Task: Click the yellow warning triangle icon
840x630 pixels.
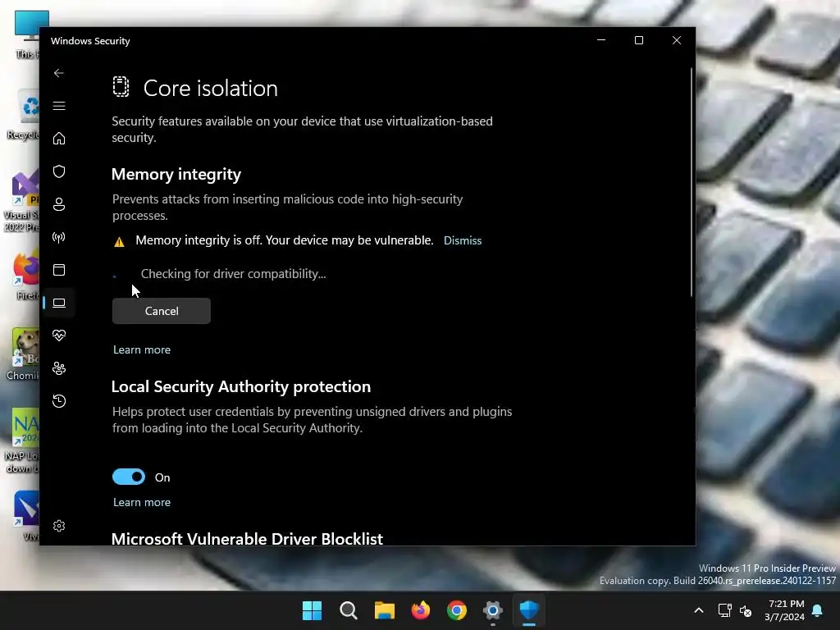Action: [119, 242]
